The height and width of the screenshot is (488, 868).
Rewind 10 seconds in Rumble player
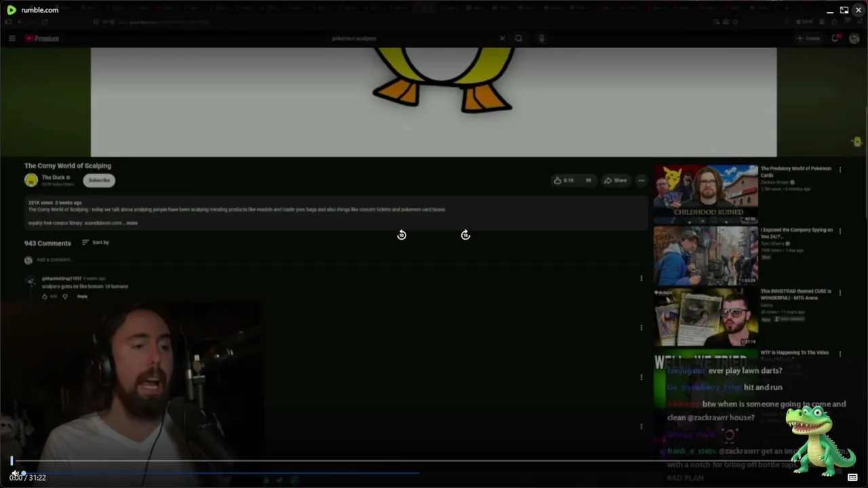(401, 235)
